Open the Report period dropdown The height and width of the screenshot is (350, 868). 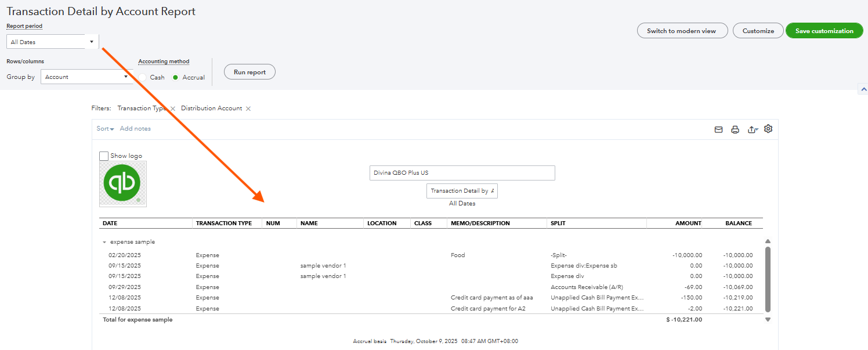[x=53, y=42]
